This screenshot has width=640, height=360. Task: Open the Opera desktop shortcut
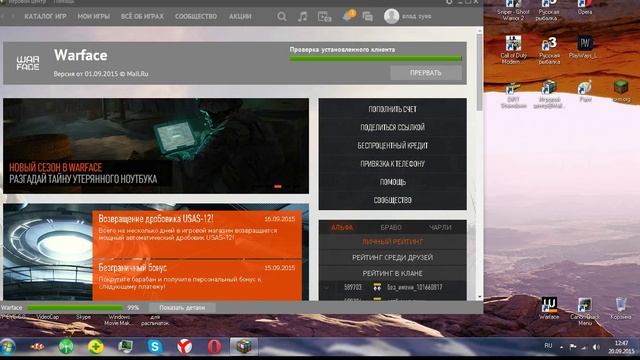click(584, 7)
